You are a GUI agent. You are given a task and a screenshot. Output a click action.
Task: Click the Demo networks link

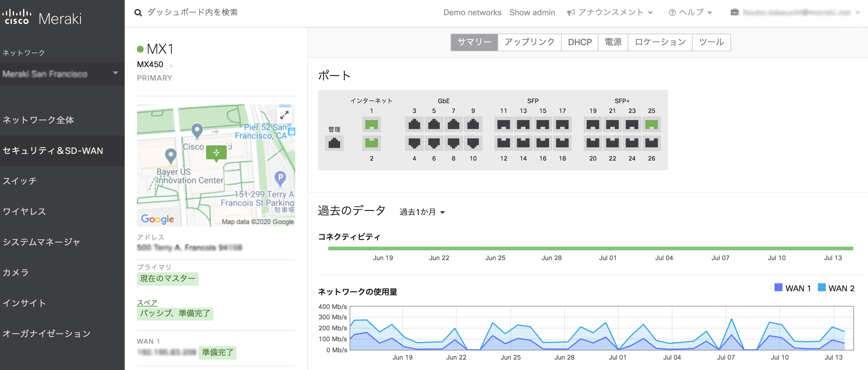[472, 13]
